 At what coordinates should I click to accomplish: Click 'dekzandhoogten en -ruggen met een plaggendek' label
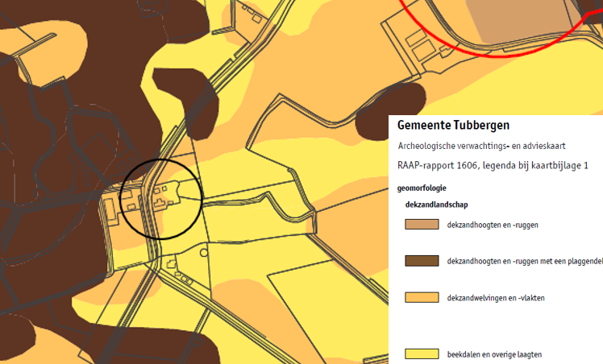(525, 262)
